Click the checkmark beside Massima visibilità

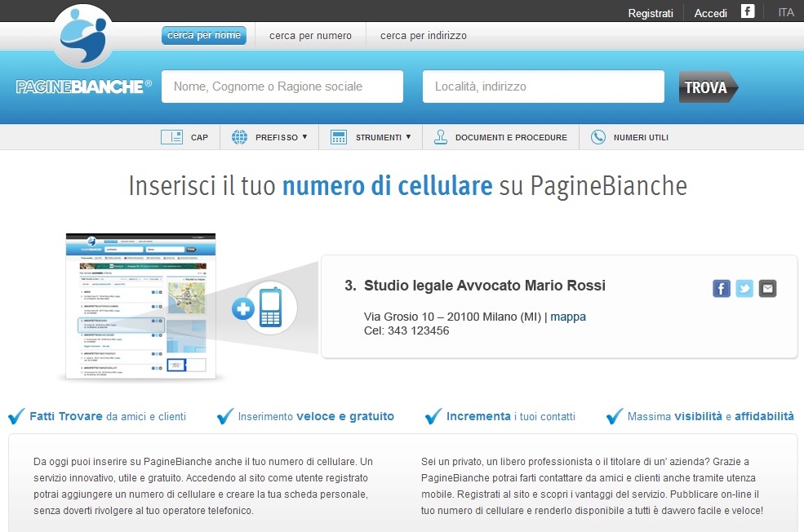point(615,416)
